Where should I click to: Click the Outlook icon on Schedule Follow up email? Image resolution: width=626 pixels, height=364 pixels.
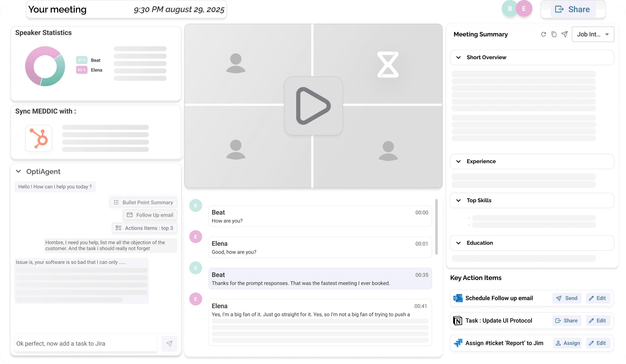[457, 298]
